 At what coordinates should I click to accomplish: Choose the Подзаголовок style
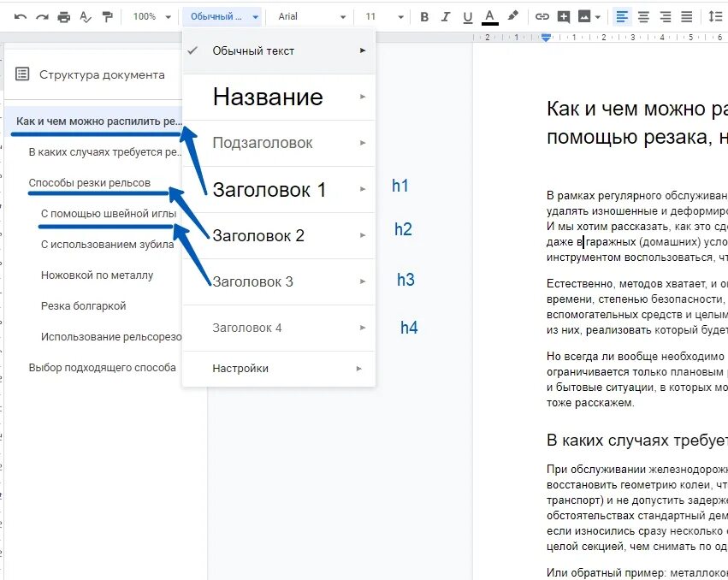(279, 143)
